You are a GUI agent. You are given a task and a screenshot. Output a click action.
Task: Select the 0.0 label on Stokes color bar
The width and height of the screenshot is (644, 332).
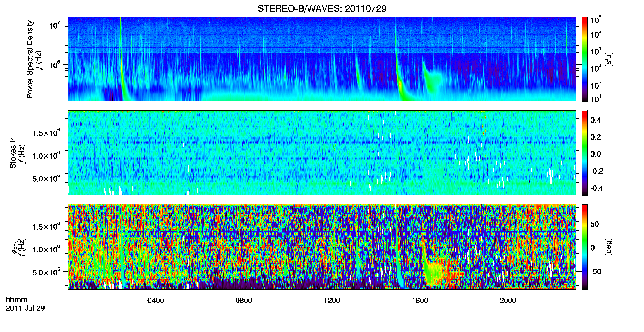click(595, 154)
